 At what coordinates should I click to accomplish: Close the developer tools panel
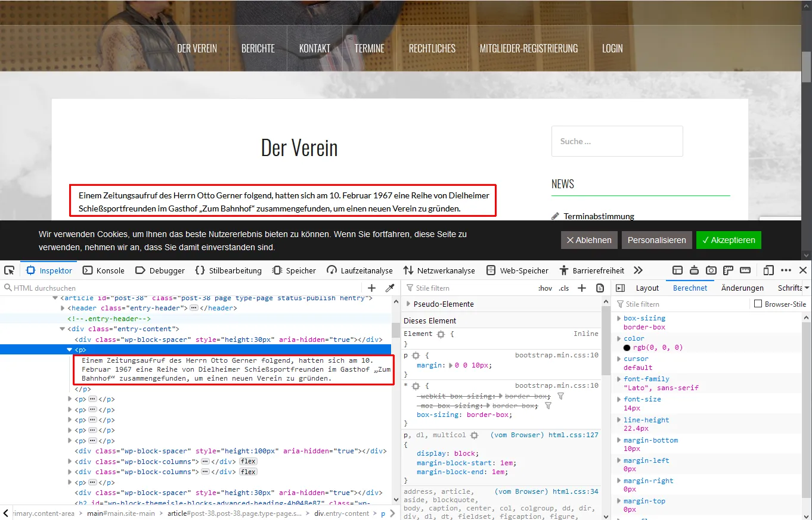coord(803,270)
